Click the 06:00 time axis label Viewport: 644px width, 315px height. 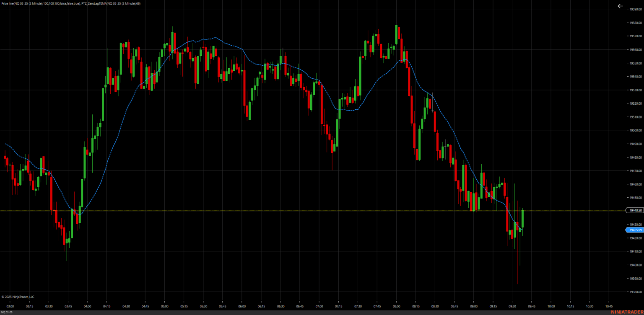(x=241, y=306)
